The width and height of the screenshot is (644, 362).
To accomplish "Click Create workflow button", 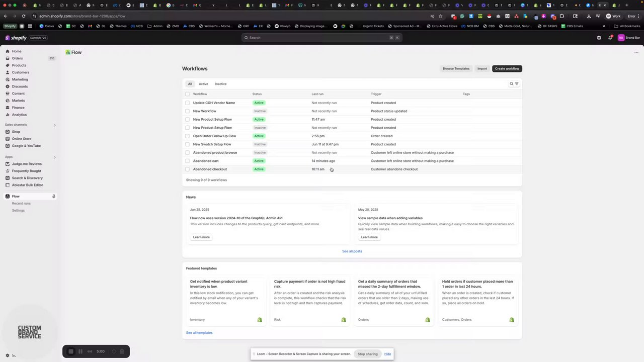I will coord(507,68).
